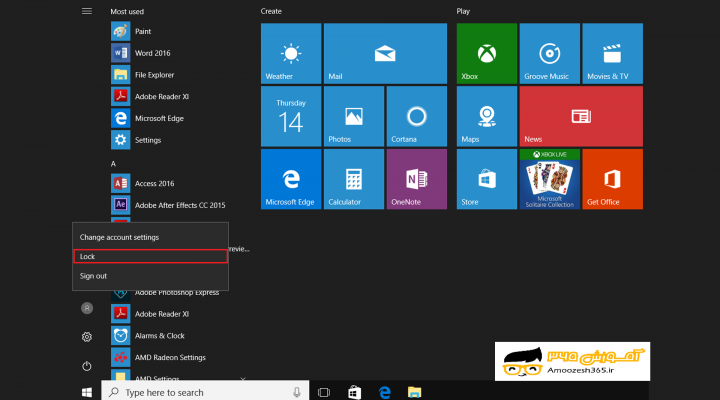Screen dimensions: 720x400
Task: Open File Explorer from the taskbar
Action: 414,392
